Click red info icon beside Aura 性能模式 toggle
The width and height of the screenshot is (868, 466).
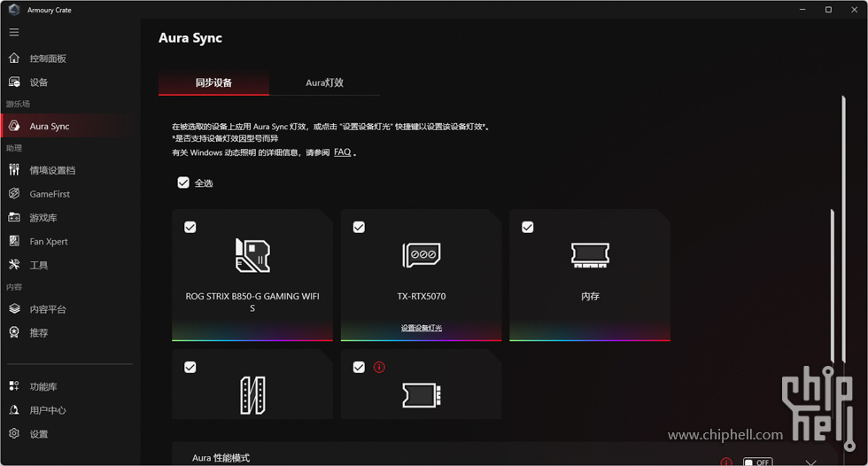click(726, 462)
